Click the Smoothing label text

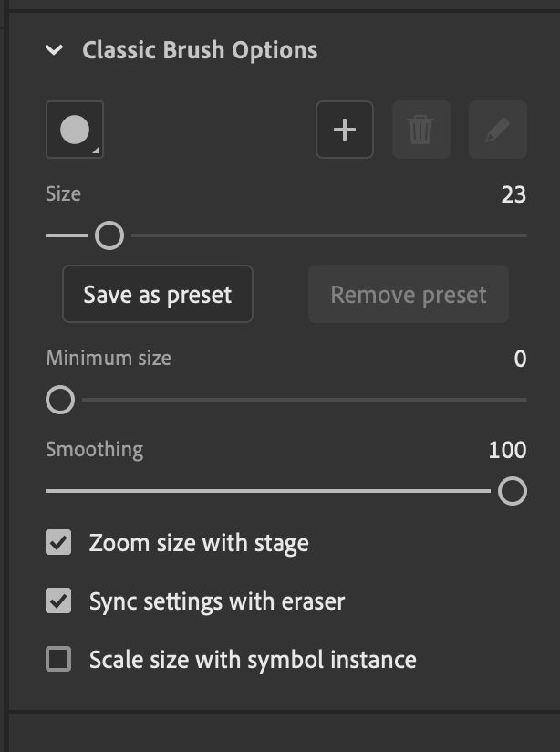point(94,449)
